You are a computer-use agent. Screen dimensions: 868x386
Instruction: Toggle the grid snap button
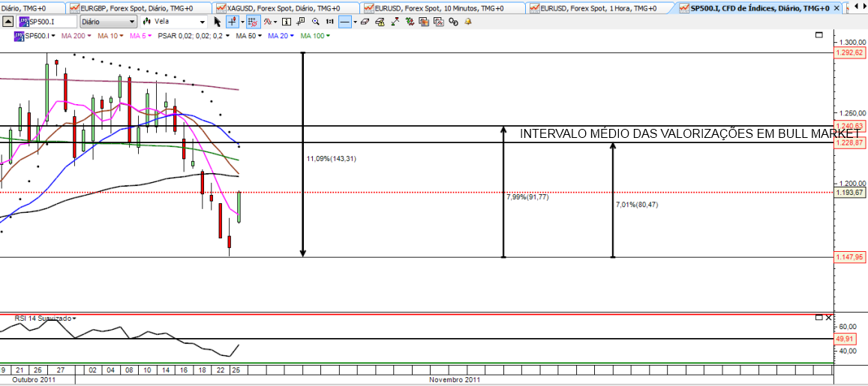click(x=252, y=22)
